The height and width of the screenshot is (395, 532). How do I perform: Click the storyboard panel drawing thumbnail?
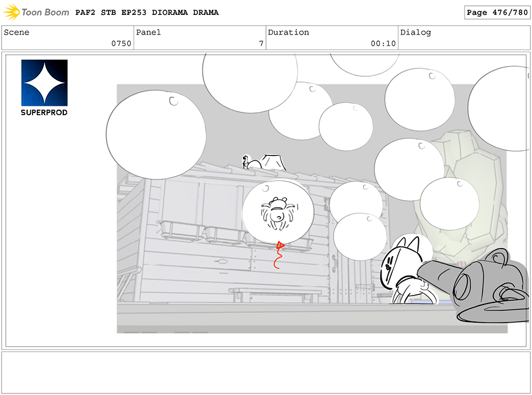(x=266, y=201)
